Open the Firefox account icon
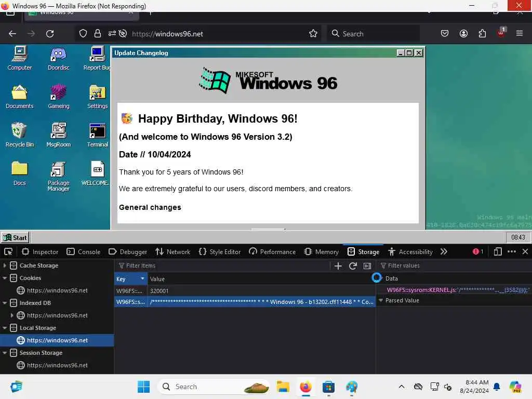532x399 pixels. (463, 34)
